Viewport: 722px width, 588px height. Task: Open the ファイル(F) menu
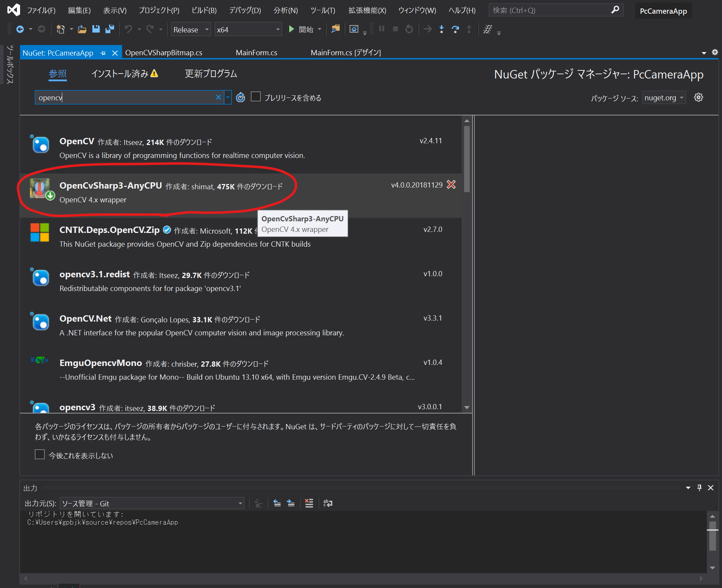coord(41,10)
